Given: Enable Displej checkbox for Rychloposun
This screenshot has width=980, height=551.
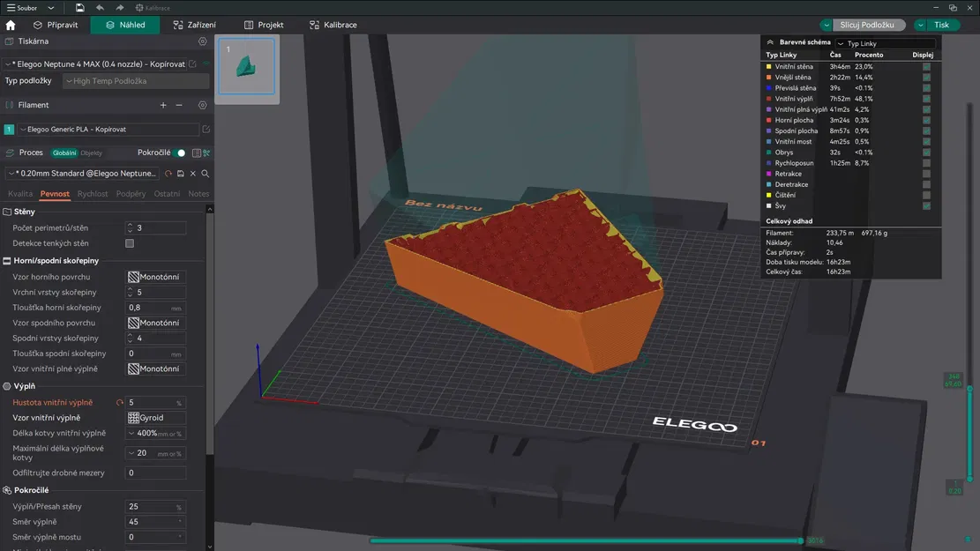Looking at the screenshot, I should coord(925,163).
